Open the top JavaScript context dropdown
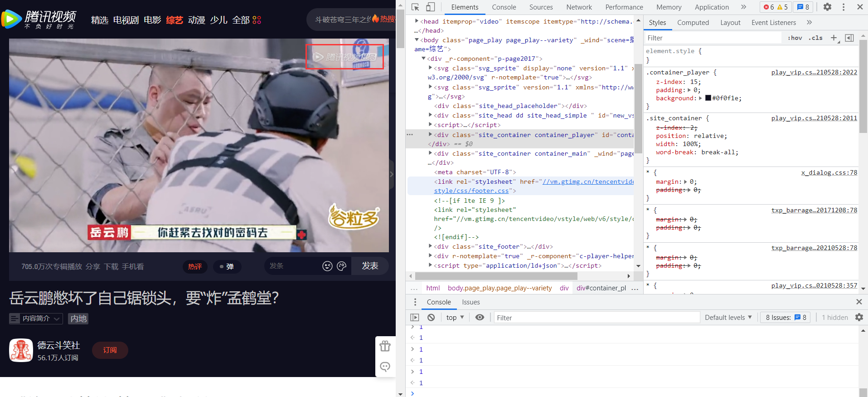The width and height of the screenshot is (868, 397). point(455,318)
